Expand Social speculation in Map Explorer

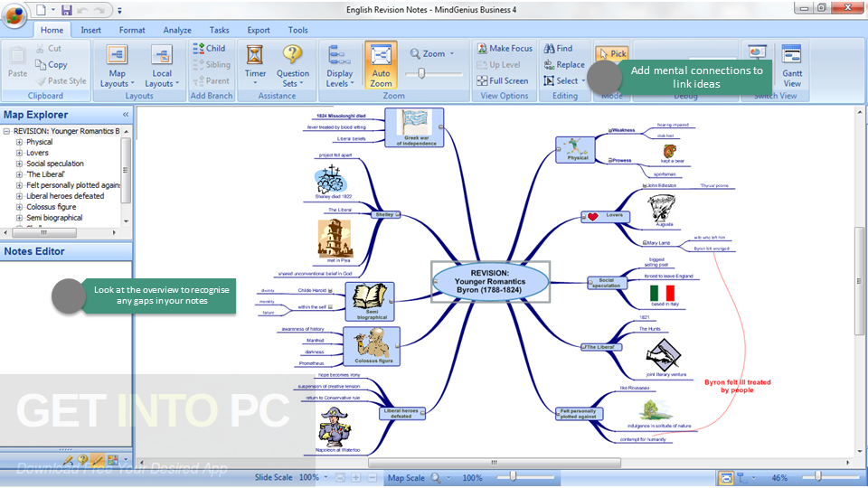19,164
